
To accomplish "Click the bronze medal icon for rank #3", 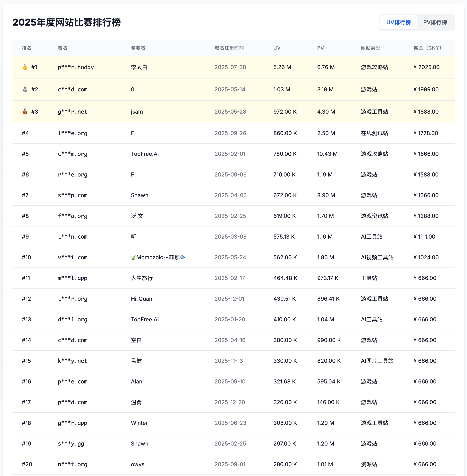I will 25,111.
